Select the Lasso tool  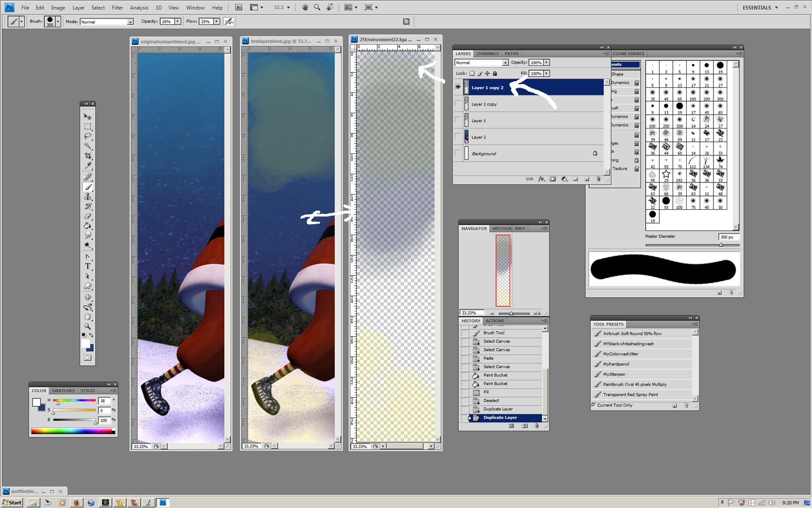click(x=88, y=136)
